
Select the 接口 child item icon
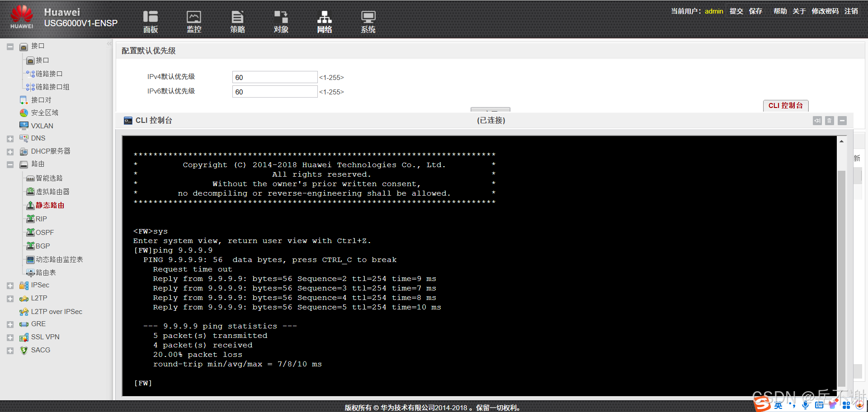[30, 61]
